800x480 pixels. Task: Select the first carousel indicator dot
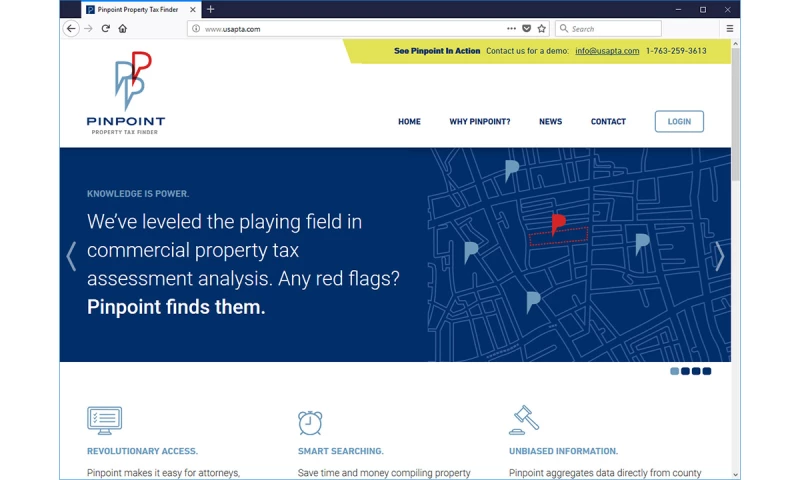pyautogui.click(x=674, y=371)
